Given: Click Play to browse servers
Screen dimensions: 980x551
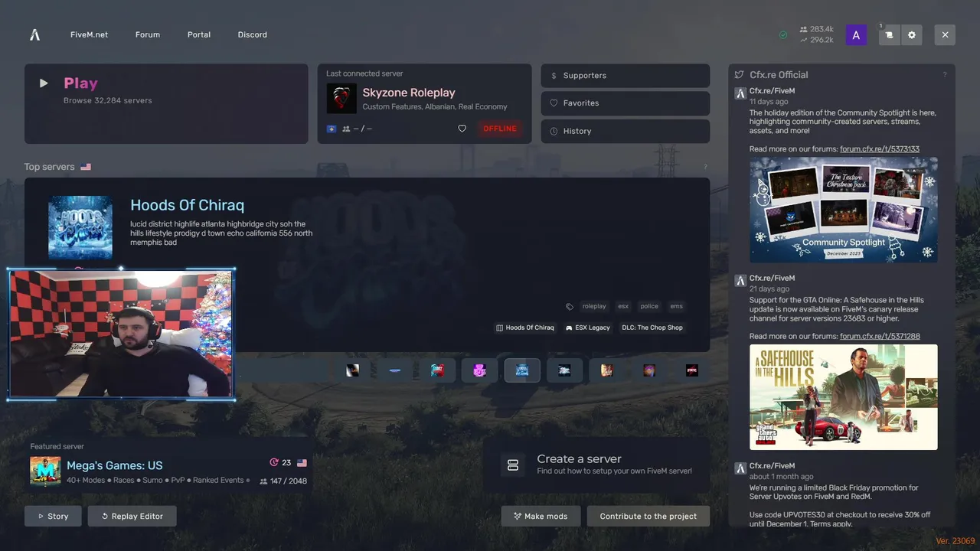Looking at the screenshot, I should click(x=166, y=104).
